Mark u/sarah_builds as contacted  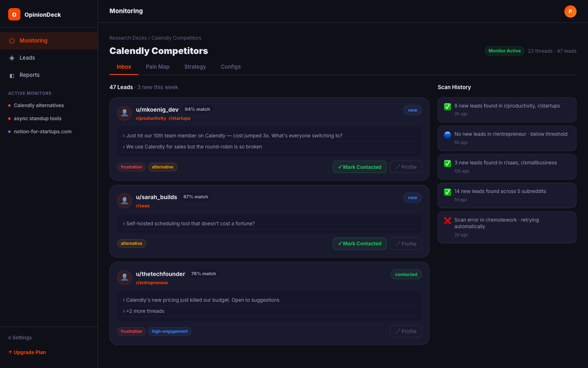pyautogui.click(x=359, y=244)
